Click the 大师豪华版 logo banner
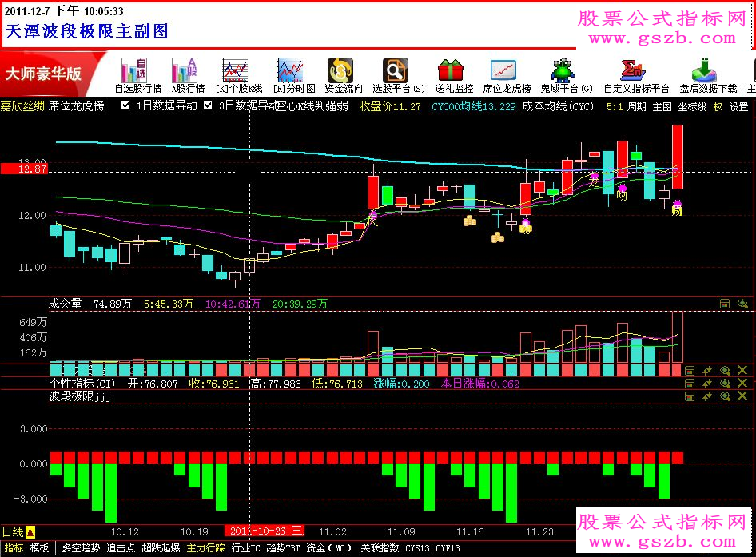 click(48, 74)
